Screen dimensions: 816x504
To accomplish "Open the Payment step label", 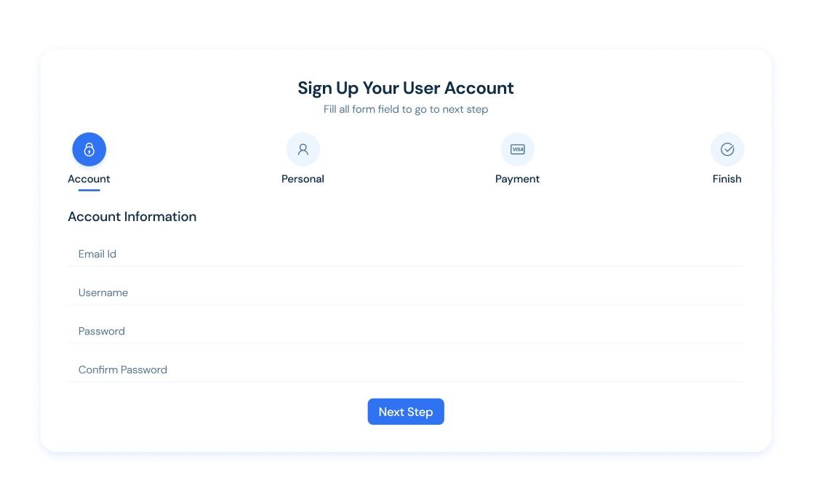I will click(517, 178).
